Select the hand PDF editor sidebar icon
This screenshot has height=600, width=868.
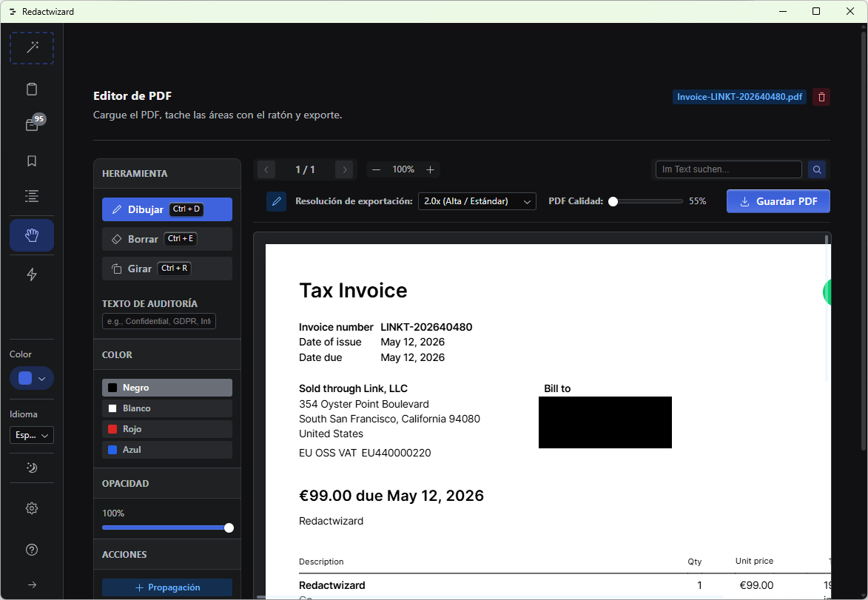(32, 235)
